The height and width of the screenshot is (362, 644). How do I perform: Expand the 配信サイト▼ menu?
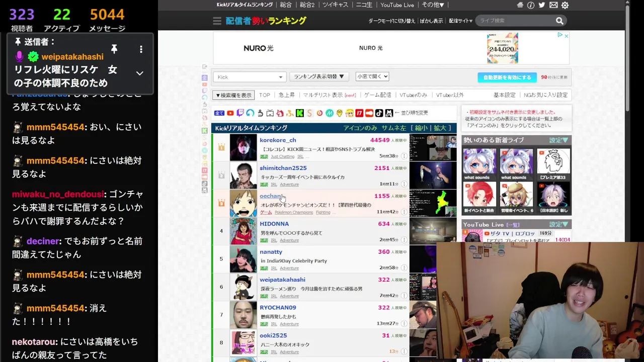(x=460, y=21)
